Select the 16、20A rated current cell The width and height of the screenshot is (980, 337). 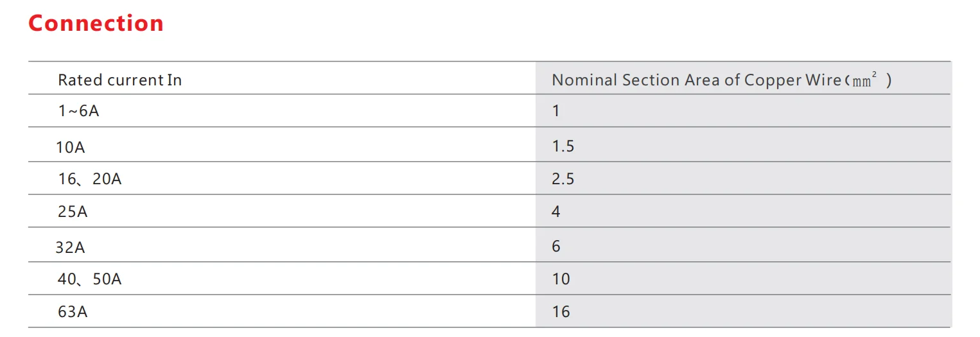coord(89,179)
